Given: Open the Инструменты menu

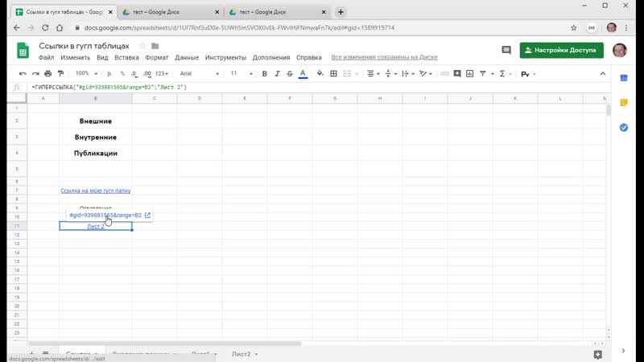Looking at the screenshot, I should click(225, 57).
